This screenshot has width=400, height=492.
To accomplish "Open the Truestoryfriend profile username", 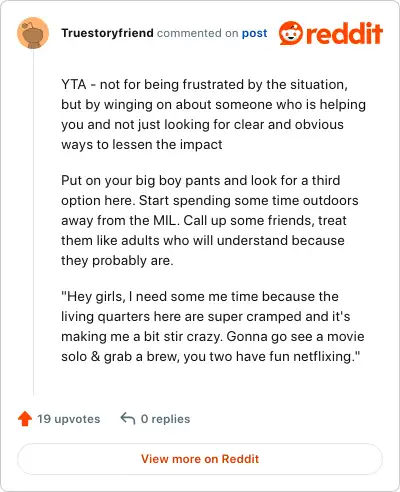I will 107,33.
